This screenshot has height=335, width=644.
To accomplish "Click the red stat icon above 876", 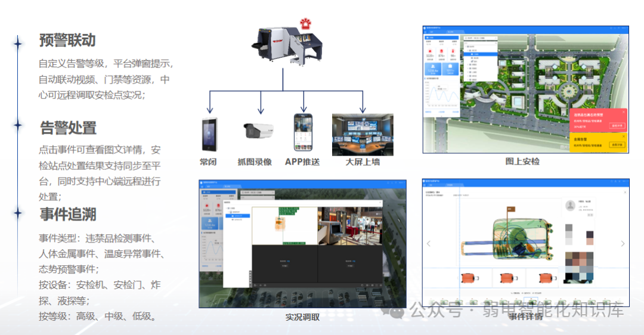I will (x=441, y=51).
